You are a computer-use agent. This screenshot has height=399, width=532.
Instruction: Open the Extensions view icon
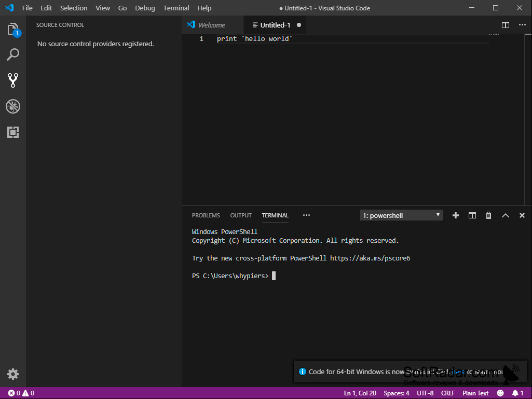(x=13, y=132)
